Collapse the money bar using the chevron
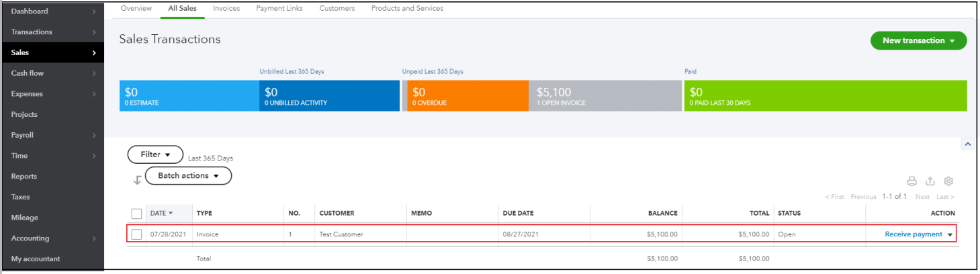Screen dimensions: 980x274 967,144
